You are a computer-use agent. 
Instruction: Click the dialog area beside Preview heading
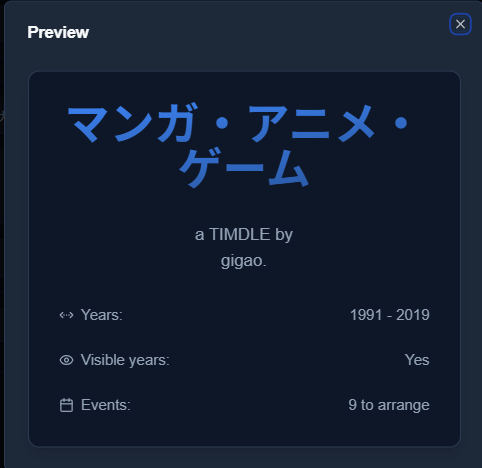pos(267,32)
